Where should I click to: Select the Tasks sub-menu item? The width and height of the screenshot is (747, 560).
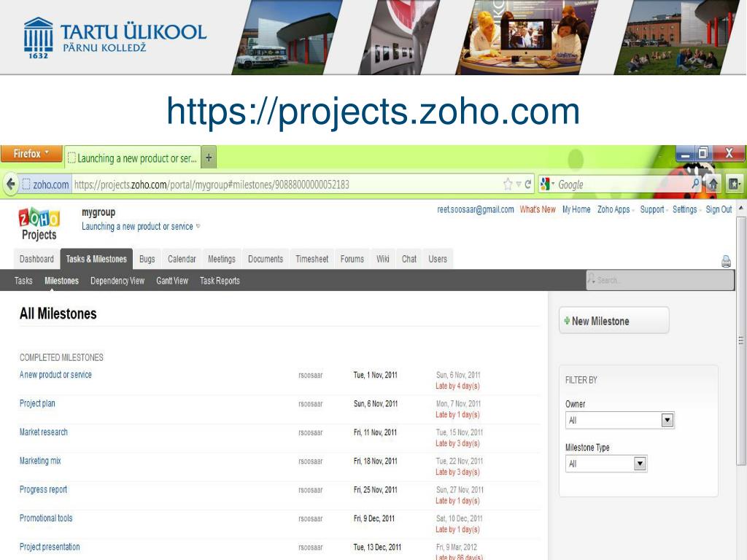[23, 281]
